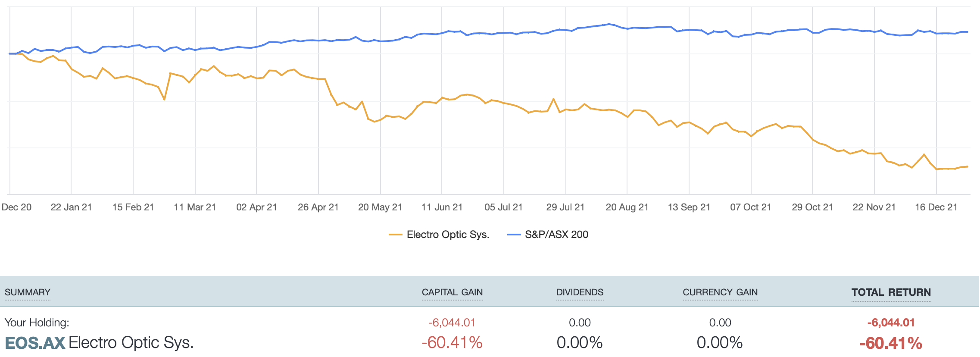
Task: Click the CAPITAL GAIN column header
Action: [452, 292]
